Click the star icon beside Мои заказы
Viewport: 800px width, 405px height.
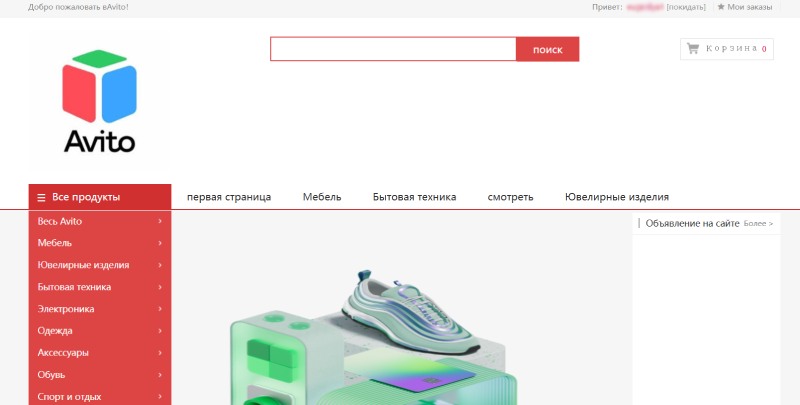point(721,7)
